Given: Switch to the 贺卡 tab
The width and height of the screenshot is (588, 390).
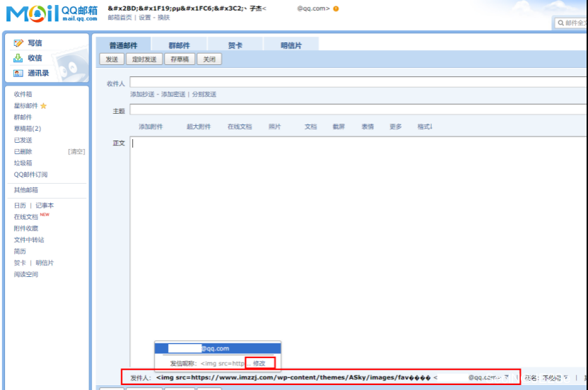Looking at the screenshot, I should (235, 45).
